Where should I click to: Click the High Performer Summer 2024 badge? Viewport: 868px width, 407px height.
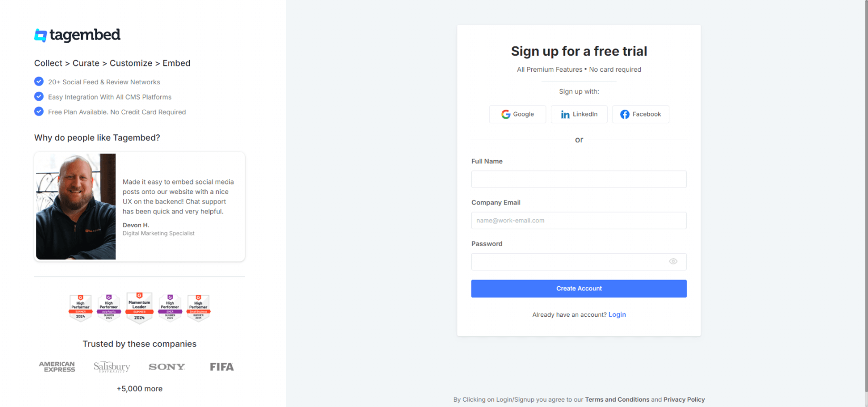(x=80, y=307)
